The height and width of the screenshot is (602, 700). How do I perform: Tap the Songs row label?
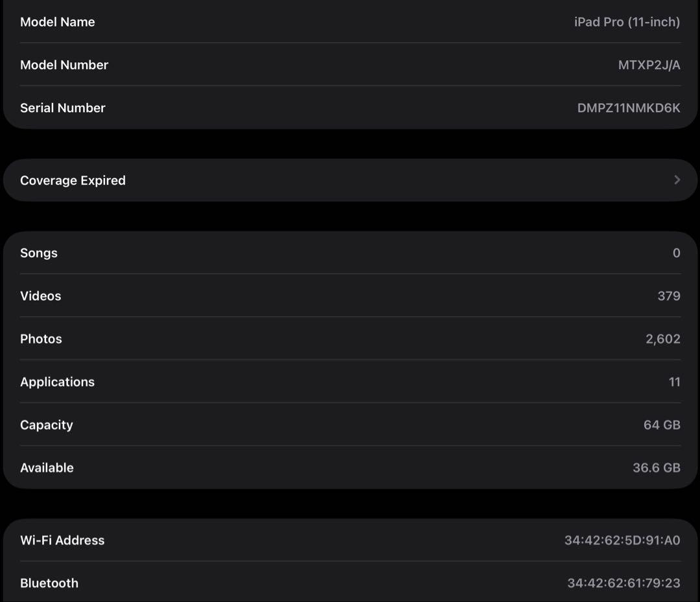click(x=39, y=253)
